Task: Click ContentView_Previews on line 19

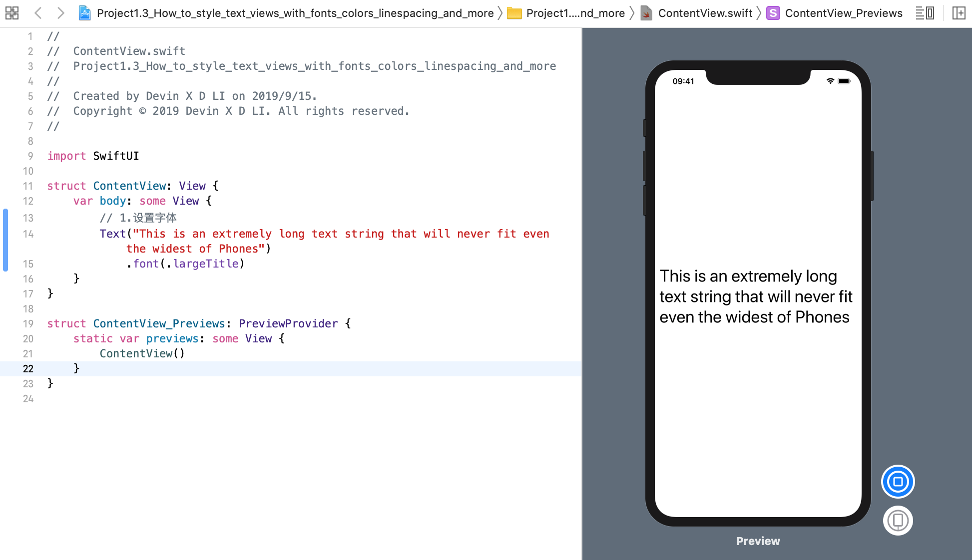Action: click(159, 323)
